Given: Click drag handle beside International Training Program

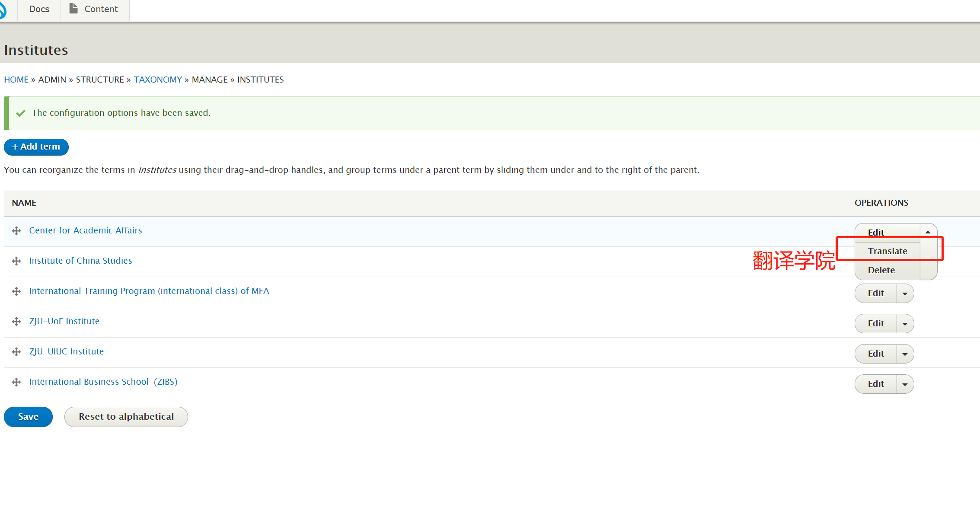Looking at the screenshot, I should click(16, 291).
